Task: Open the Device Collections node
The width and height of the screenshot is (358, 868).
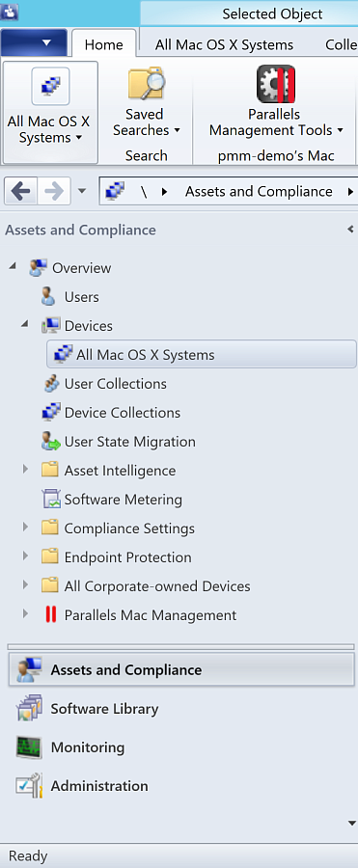Action: (123, 413)
